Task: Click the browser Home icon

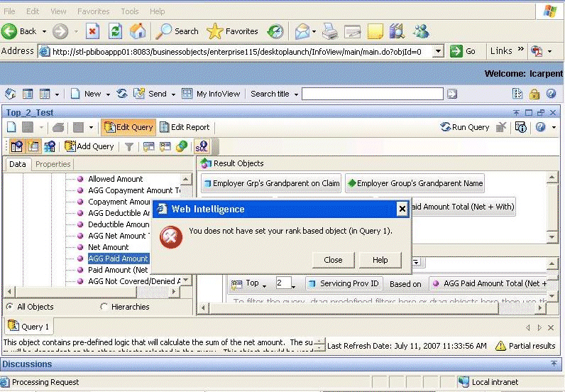Action: [x=137, y=31]
